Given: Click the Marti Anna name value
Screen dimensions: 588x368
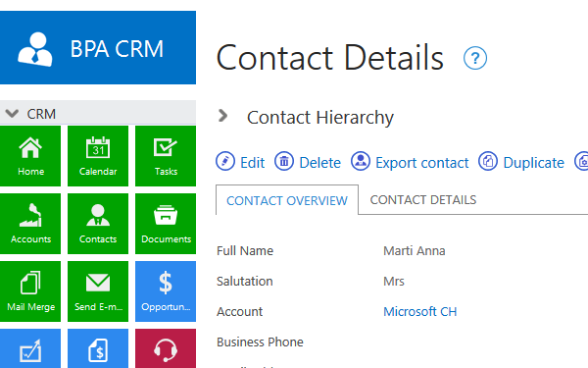Looking at the screenshot, I should point(414,250).
